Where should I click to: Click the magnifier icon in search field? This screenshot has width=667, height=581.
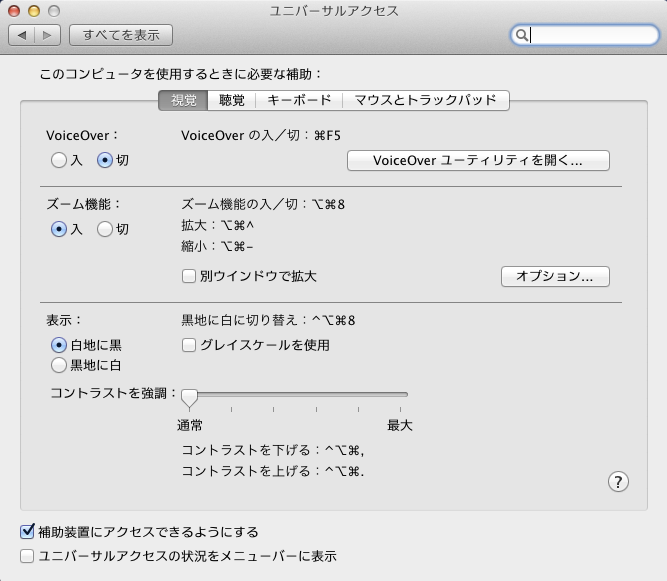coord(521,35)
